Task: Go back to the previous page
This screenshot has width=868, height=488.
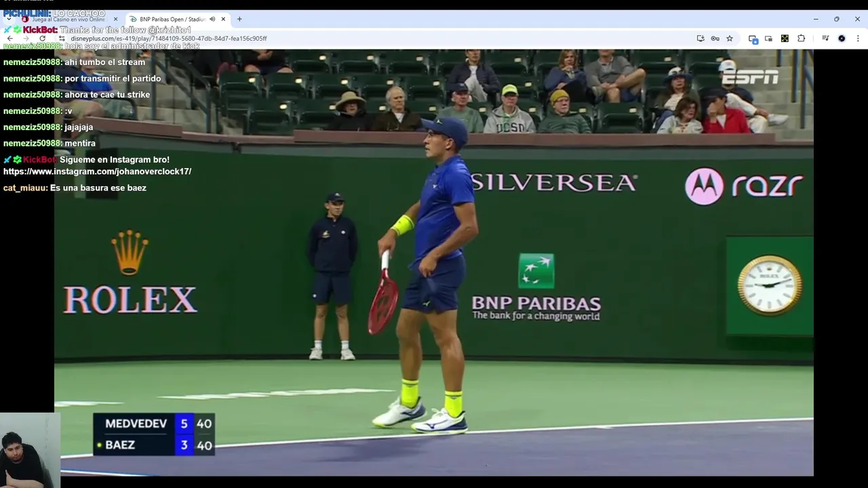Action: (9, 39)
